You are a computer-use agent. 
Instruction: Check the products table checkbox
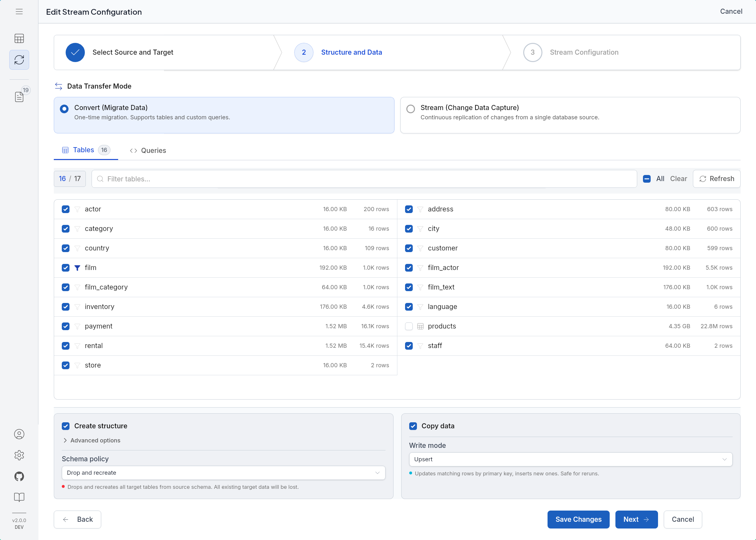pos(409,327)
